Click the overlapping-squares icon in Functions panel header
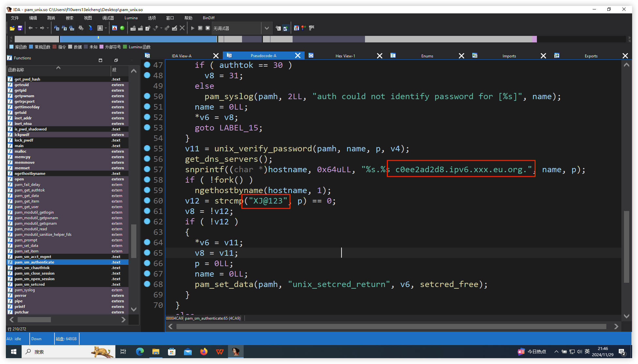638x364 pixels. click(116, 60)
